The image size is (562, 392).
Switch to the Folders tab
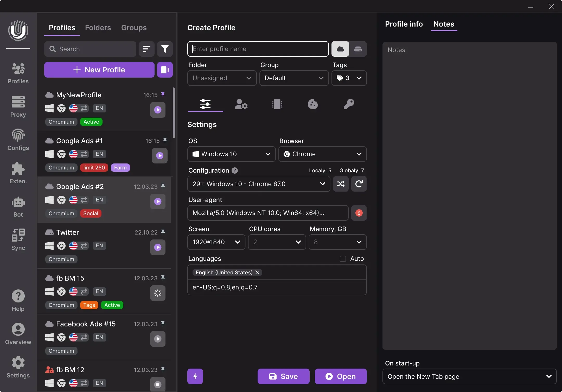[98, 28]
